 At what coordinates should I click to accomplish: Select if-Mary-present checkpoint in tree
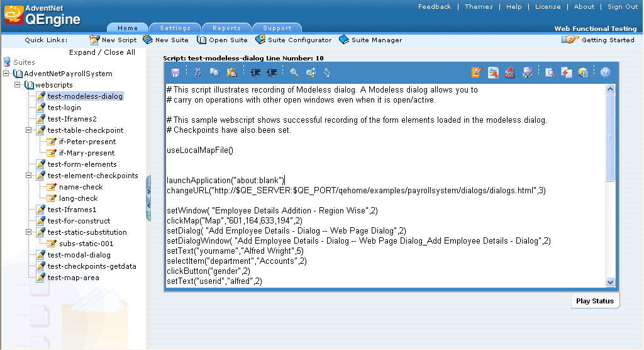click(x=87, y=153)
